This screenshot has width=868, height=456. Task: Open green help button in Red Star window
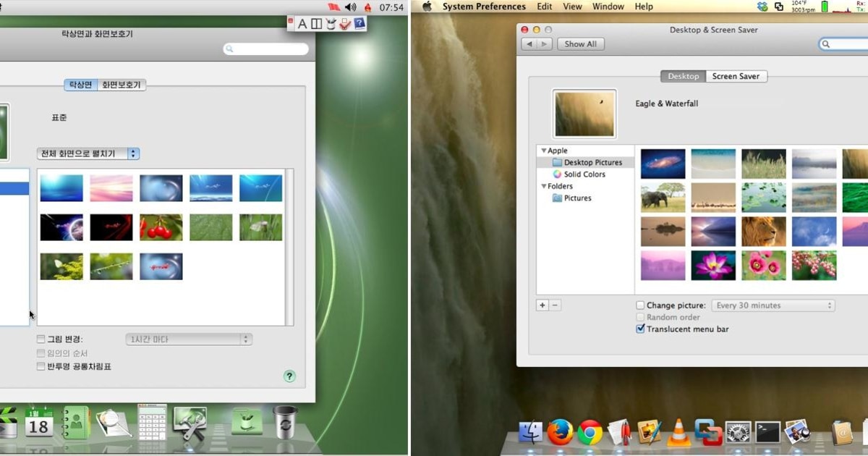click(289, 376)
